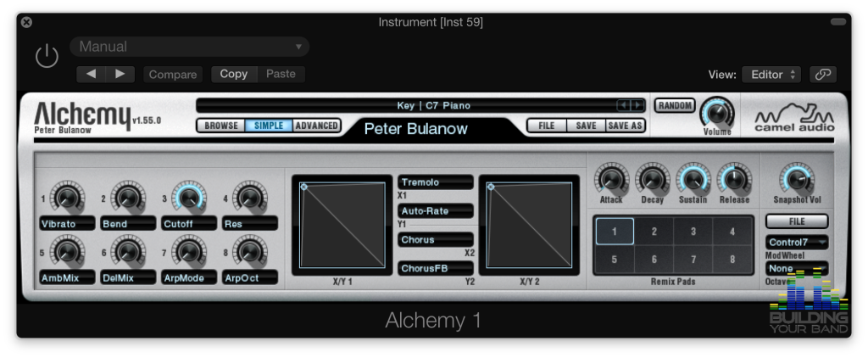Click the camel audio logo
The height and width of the screenshot is (358, 868).
point(795,118)
